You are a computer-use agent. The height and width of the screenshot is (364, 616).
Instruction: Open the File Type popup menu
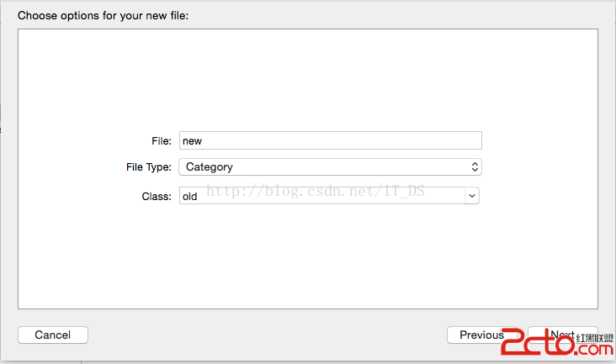[x=330, y=167]
